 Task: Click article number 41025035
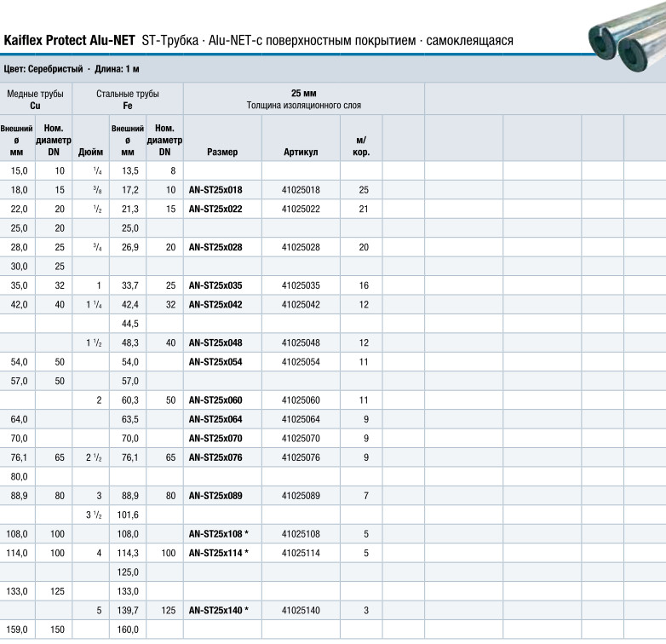[301, 285]
